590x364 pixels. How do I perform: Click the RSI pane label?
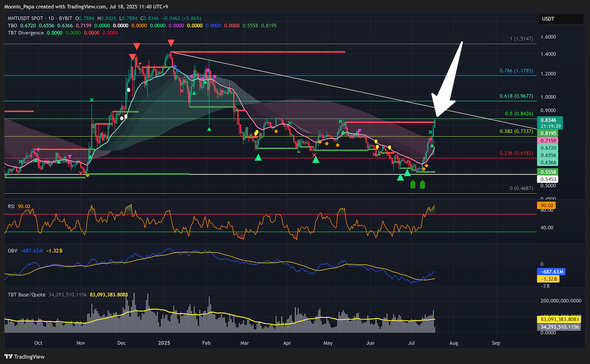coord(11,207)
